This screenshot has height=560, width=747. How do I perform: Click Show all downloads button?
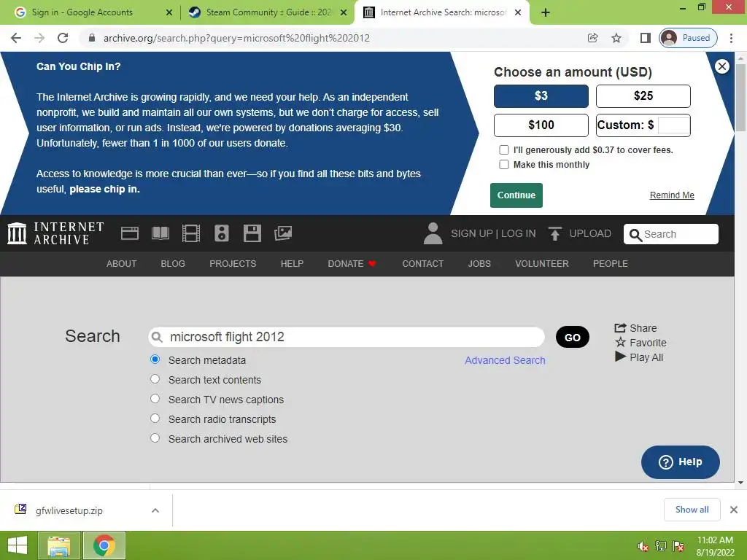click(692, 510)
